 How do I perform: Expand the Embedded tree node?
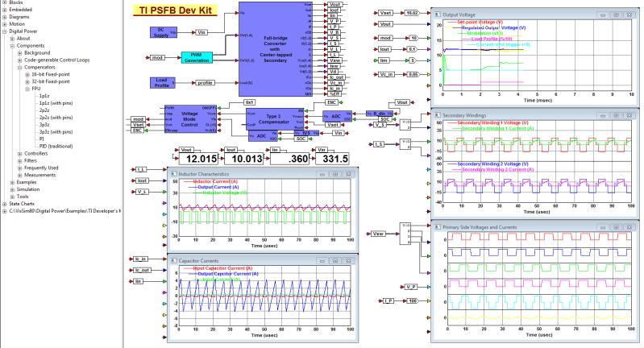[5, 10]
